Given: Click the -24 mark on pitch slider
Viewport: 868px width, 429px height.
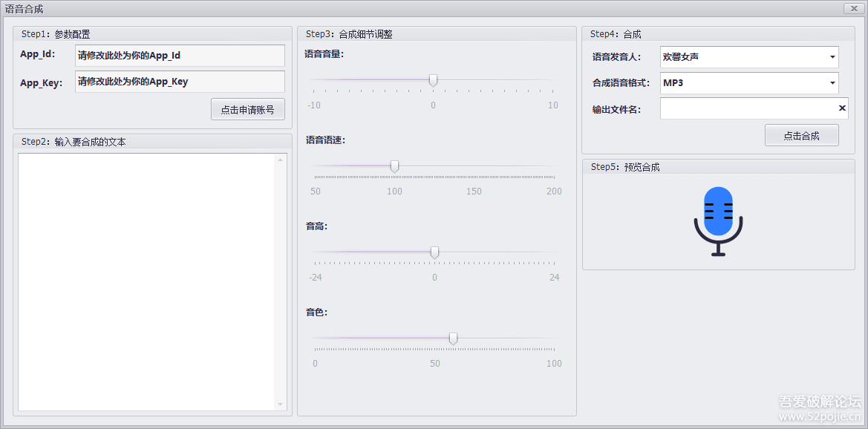Looking at the screenshot, I should (316, 278).
